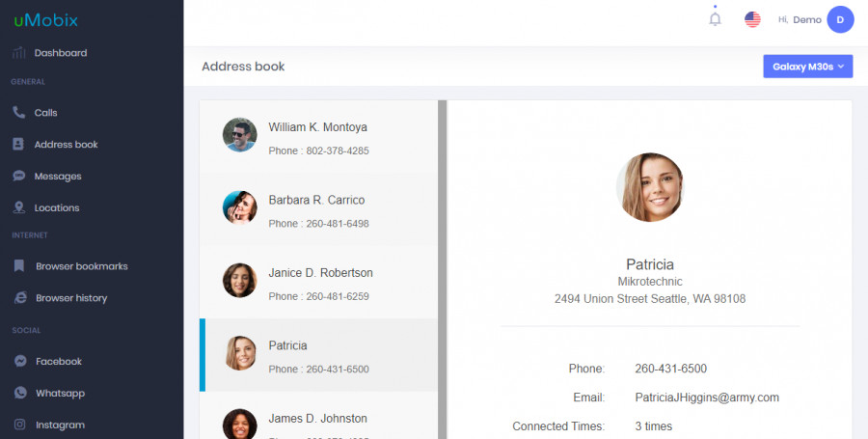This screenshot has width=868, height=439.
Task: Select contact James D. Johnston
Action: (x=318, y=415)
